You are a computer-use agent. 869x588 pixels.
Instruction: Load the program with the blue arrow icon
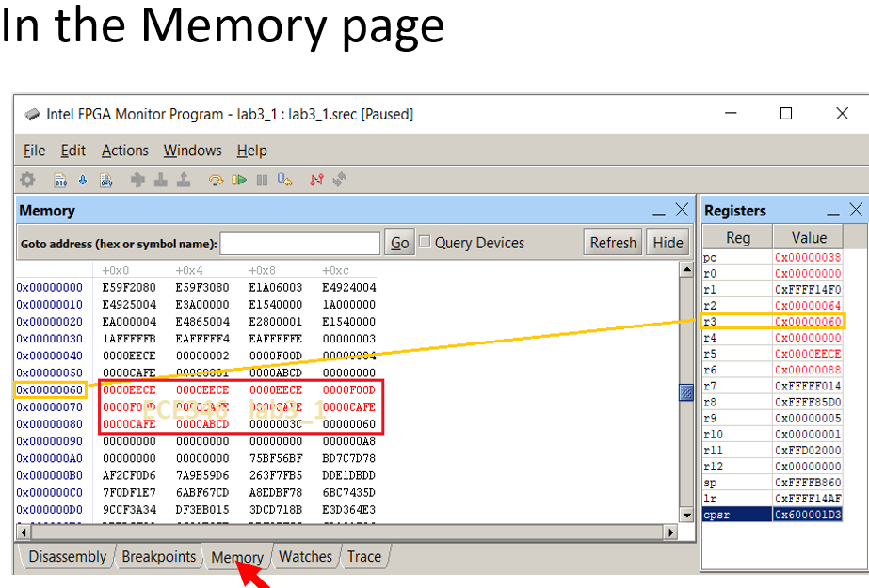coord(81,179)
